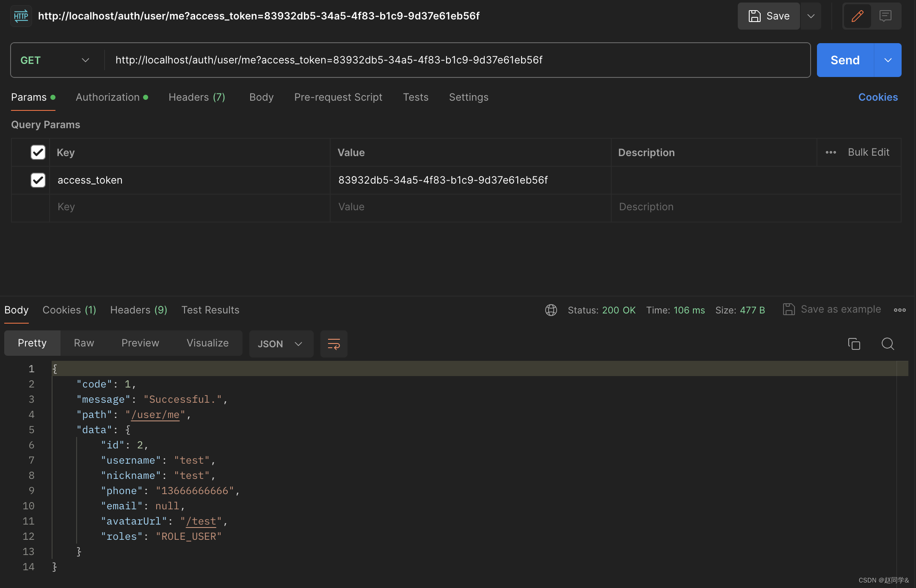Open the comments icon
Viewport: 916px width, 588px height.
coord(885,16)
